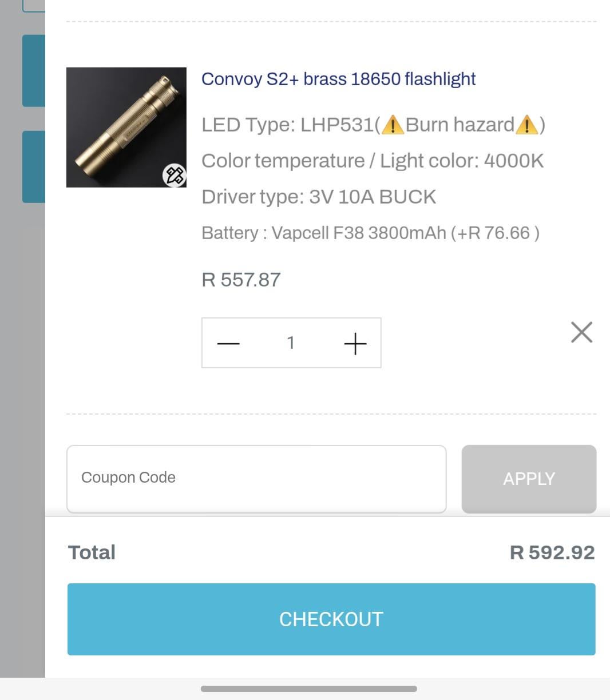Select the quantity value field

[x=291, y=343]
